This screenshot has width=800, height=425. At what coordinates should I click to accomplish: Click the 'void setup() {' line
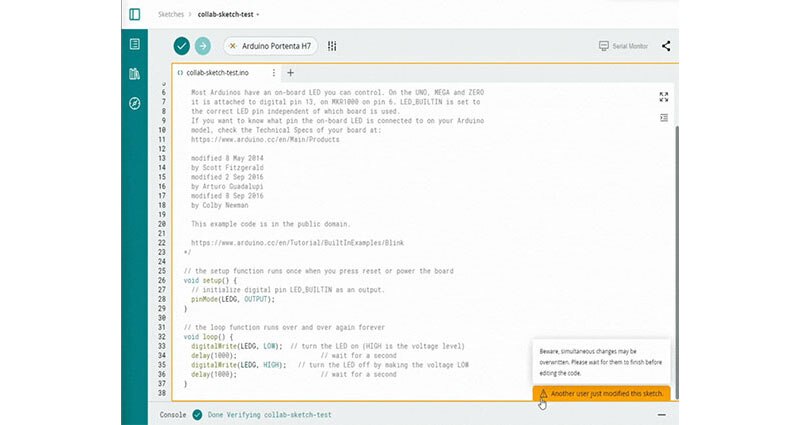pos(210,280)
